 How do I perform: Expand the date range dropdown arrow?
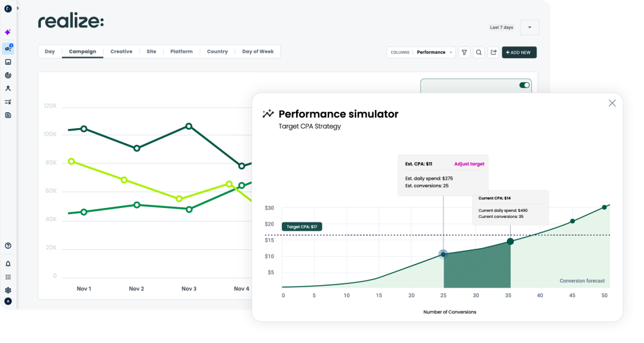tap(530, 28)
